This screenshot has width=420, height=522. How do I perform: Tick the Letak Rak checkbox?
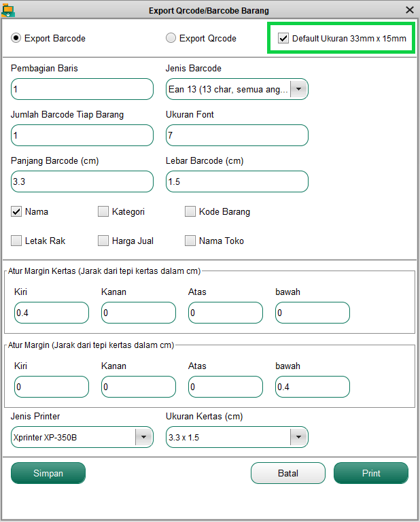point(17,241)
